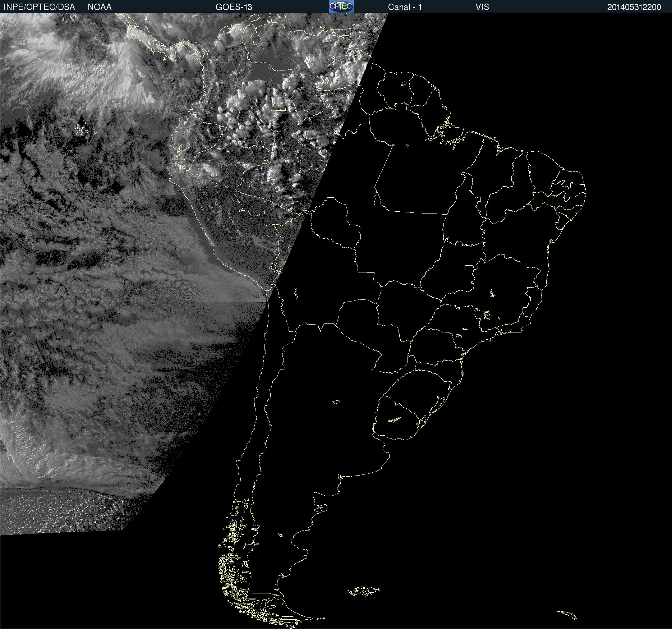Click the INPE/CPTEC/DSA header text
Viewport: 672px width, 629px height.
pos(39,7)
